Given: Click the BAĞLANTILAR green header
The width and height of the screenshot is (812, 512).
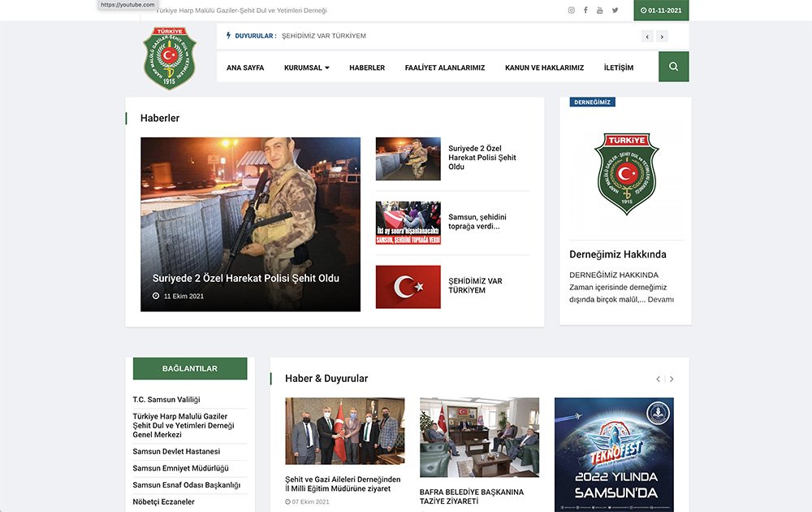Looking at the screenshot, I should coord(190,368).
